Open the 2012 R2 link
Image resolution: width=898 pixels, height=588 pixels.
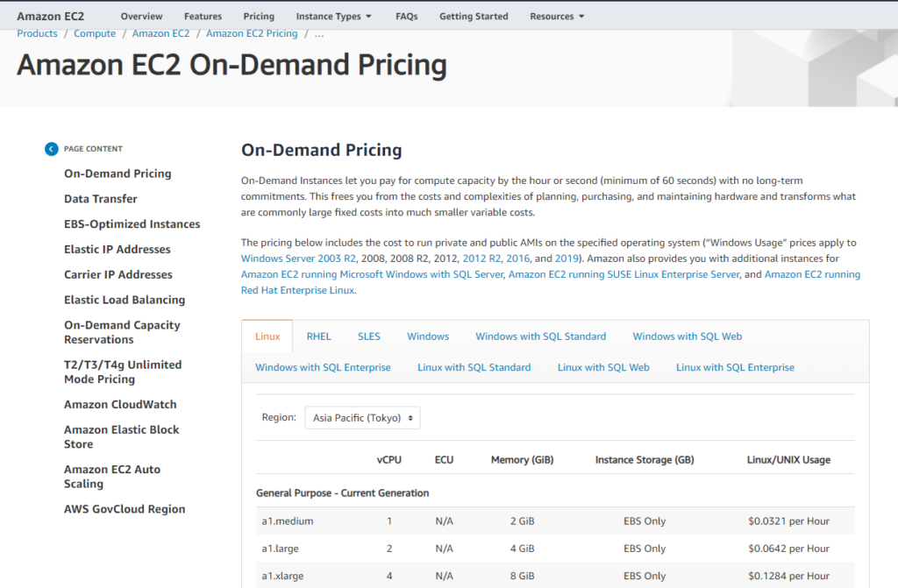click(x=481, y=259)
